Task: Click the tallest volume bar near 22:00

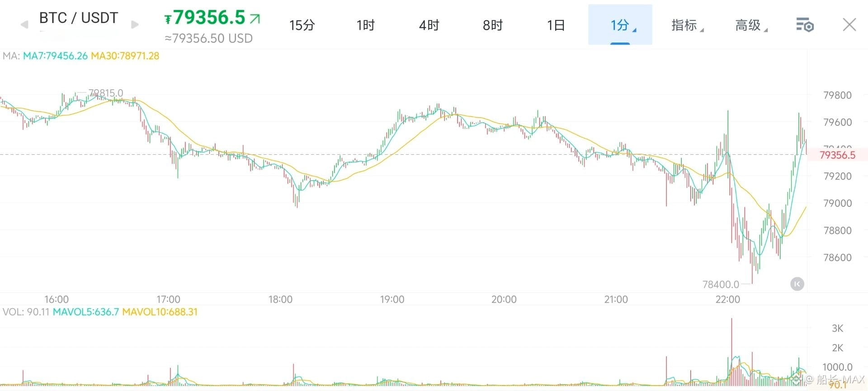Action: (731, 352)
